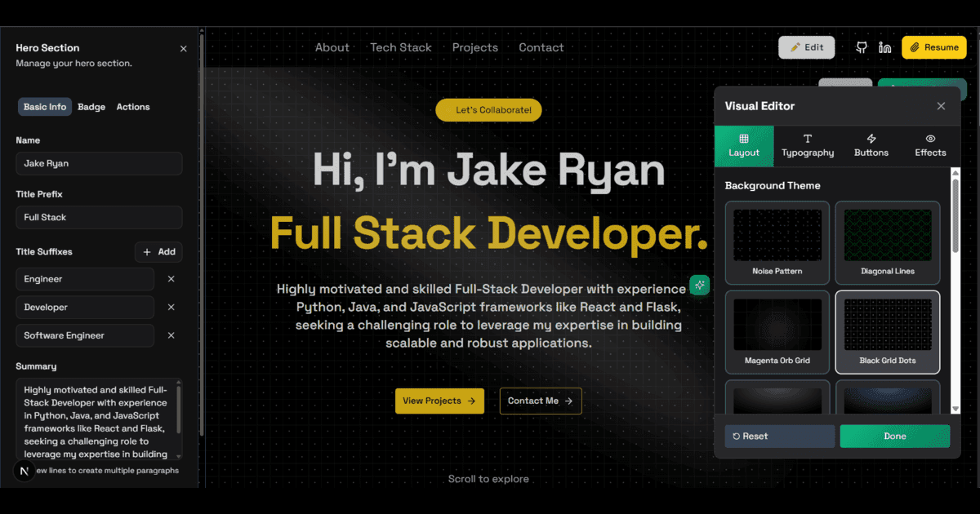Screen dimensions: 980x514
Task: Click the Name input field showing Jake Ryan
Action: click(x=98, y=163)
